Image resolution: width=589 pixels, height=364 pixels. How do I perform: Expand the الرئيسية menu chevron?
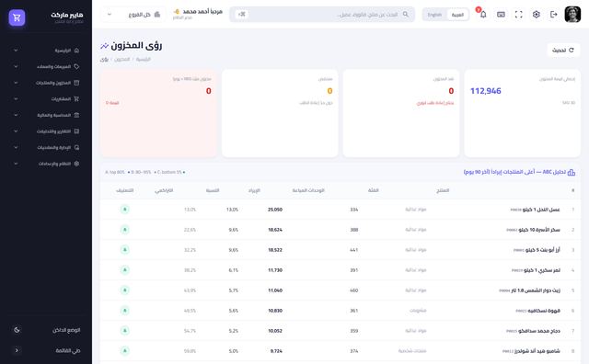[16, 51]
